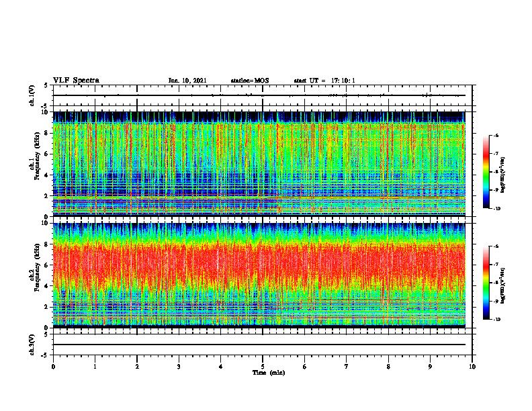The height and width of the screenshot is (411, 532).
Task: Click the "start UT = 17:10: 1" text
Action: (324, 81)
